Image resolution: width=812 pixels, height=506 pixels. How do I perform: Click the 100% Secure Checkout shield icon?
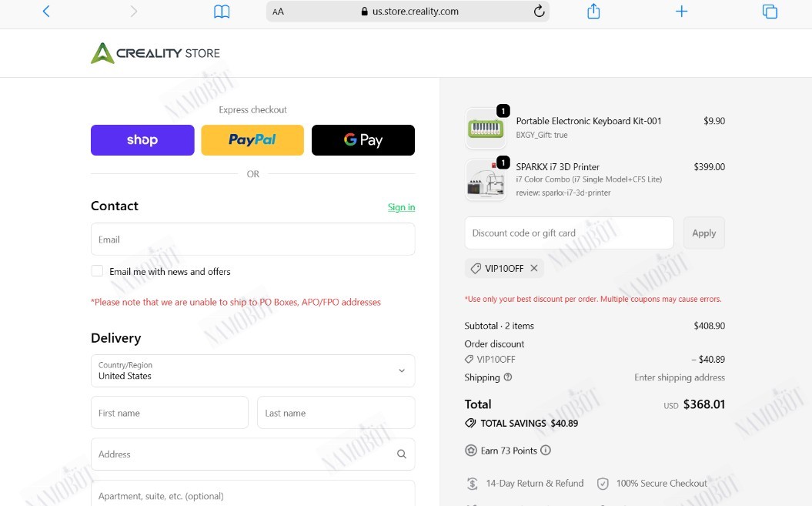(x=603, y=483)
